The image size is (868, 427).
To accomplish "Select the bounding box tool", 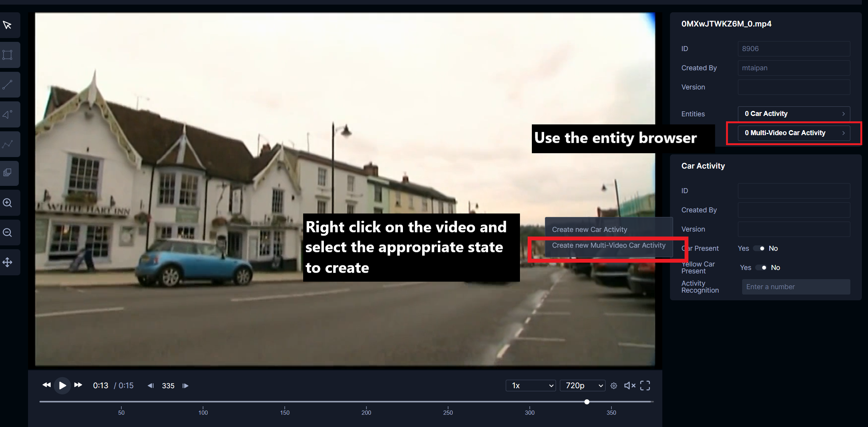I will coord(8,55).
